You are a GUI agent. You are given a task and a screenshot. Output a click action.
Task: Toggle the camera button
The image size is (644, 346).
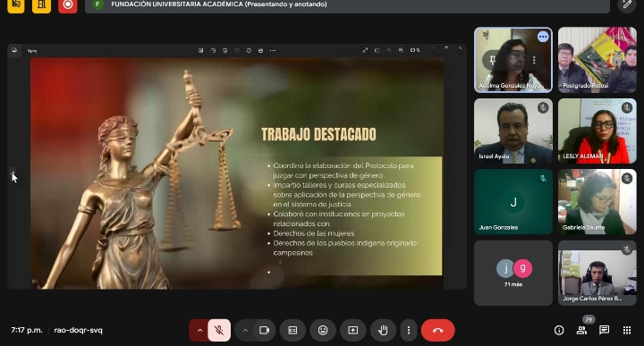(265, 330)
